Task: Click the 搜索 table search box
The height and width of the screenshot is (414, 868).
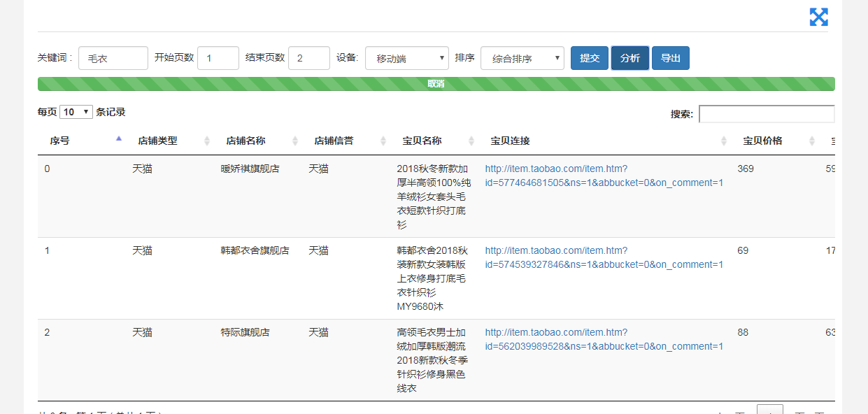Action: [766, 114]
